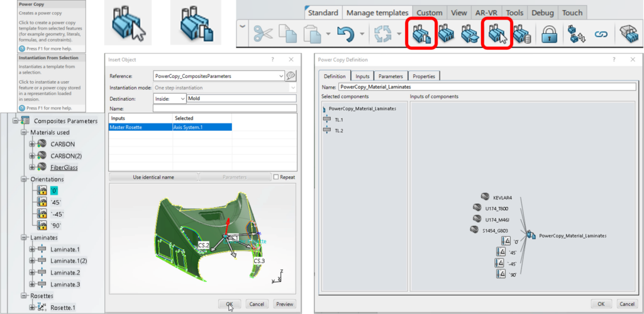Viewport: 644px width, 314px height.
Task: Click the padlock icon in toolbar
Action: tap(550, 35)
